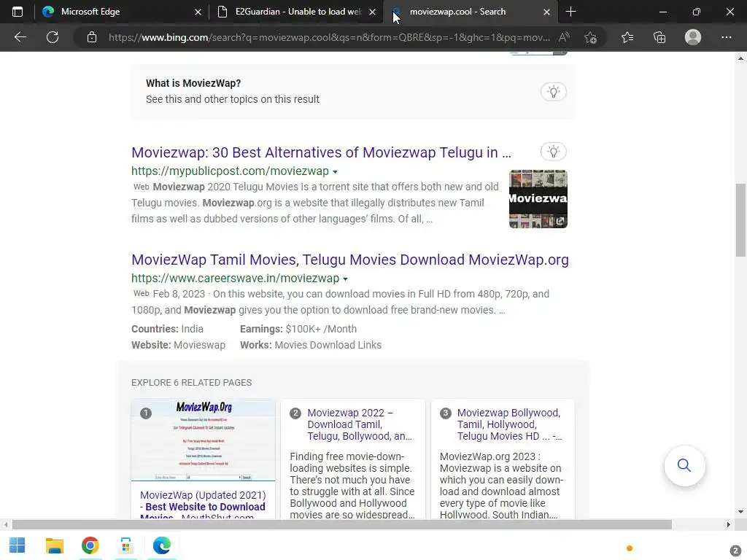The image size is (747, 560).
Task: Click the vertical scrollbar thumb
Action: click(740, 220)
